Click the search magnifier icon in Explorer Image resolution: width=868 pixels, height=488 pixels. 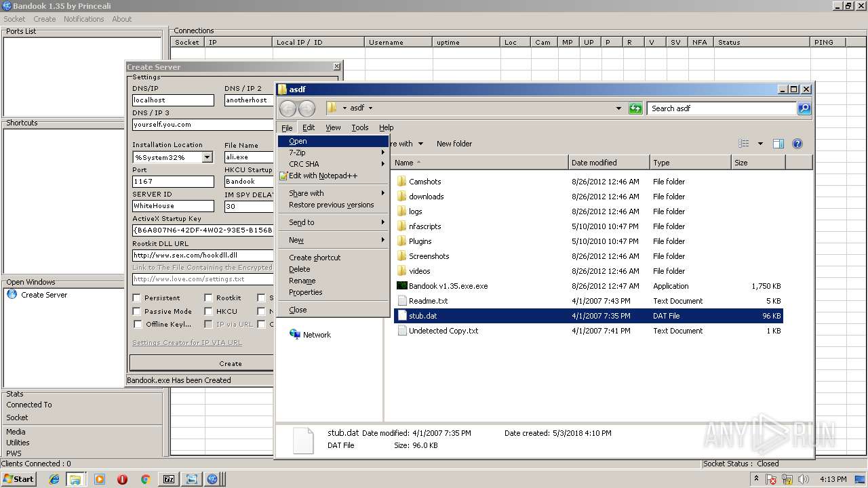pyautogui.click(x=804, y=108)
